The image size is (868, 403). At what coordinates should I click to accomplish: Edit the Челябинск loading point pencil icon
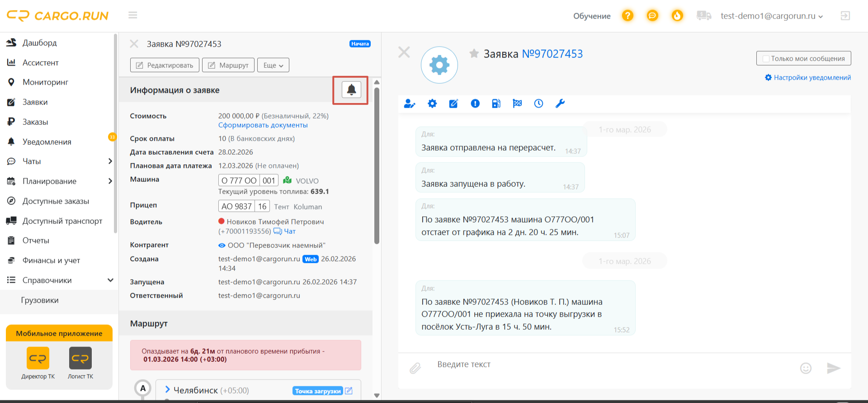pyautogui.click(x=349, y=391)
